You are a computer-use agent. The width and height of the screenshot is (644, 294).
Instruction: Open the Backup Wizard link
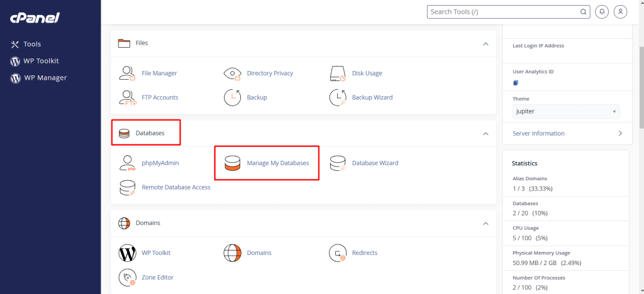coord(372,97)
